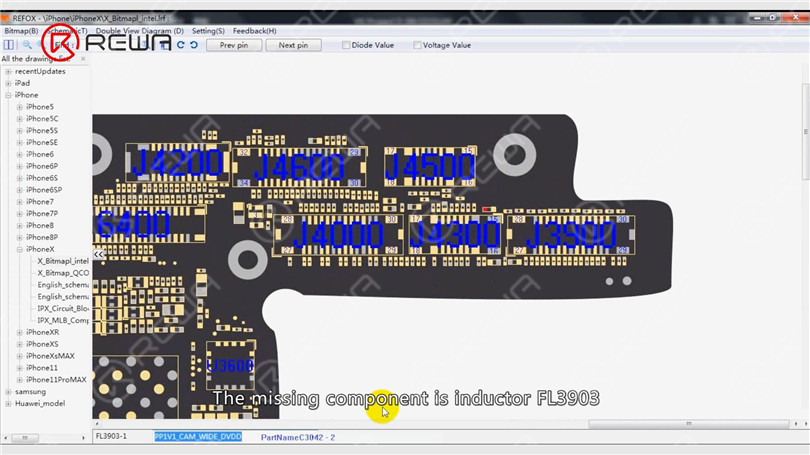The height and width of the screenshot is (455, 810).
Task: Click connector J3900 on the board
Action: [x=571, y=235]
